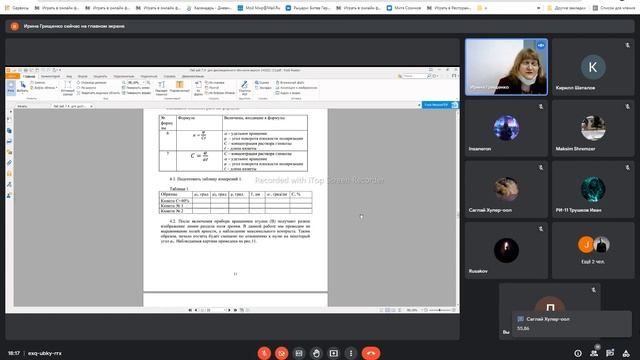Select the Hand tool in Foxit Reader
The width and height of the screenshot is (640, 360).
(11, 88)
